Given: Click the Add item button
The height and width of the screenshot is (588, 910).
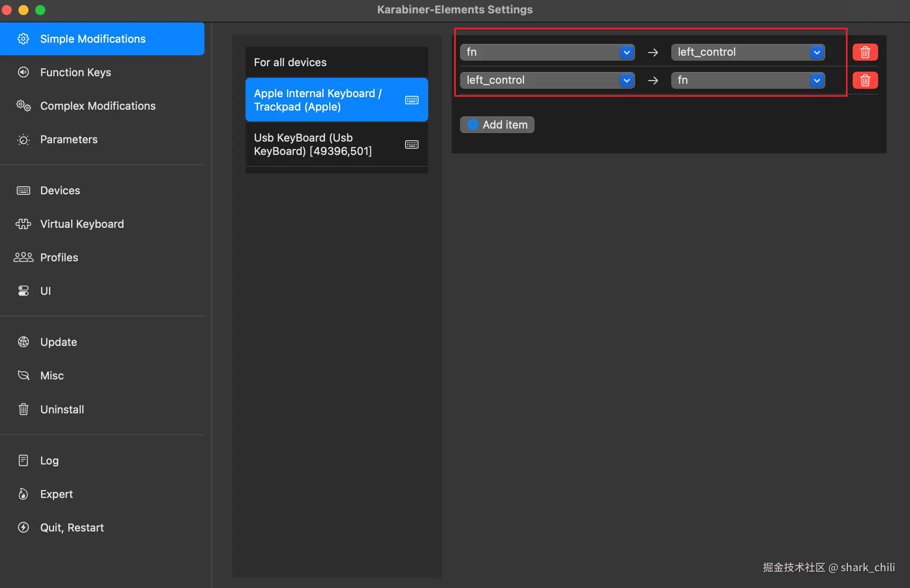Looking at the screenshot, I should pos(497,125).
